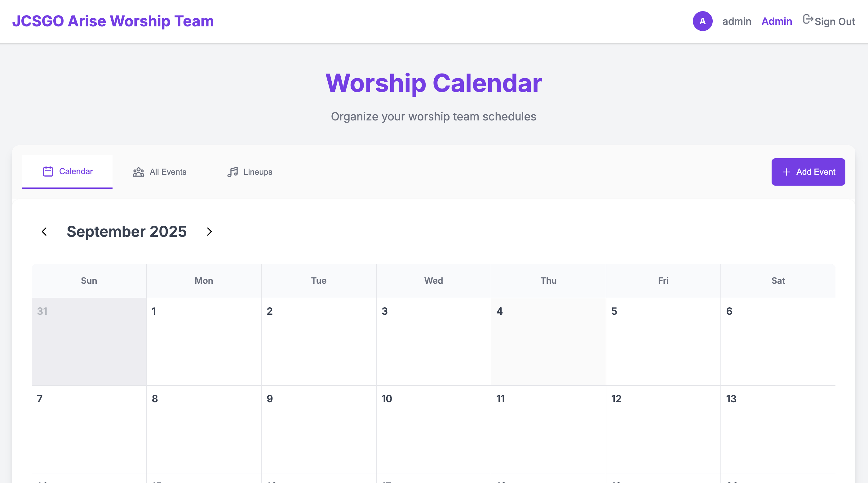The image size is (868, 483).
Task: Click the calendar icon on the Calendar tab
Action: pos(48,171)
